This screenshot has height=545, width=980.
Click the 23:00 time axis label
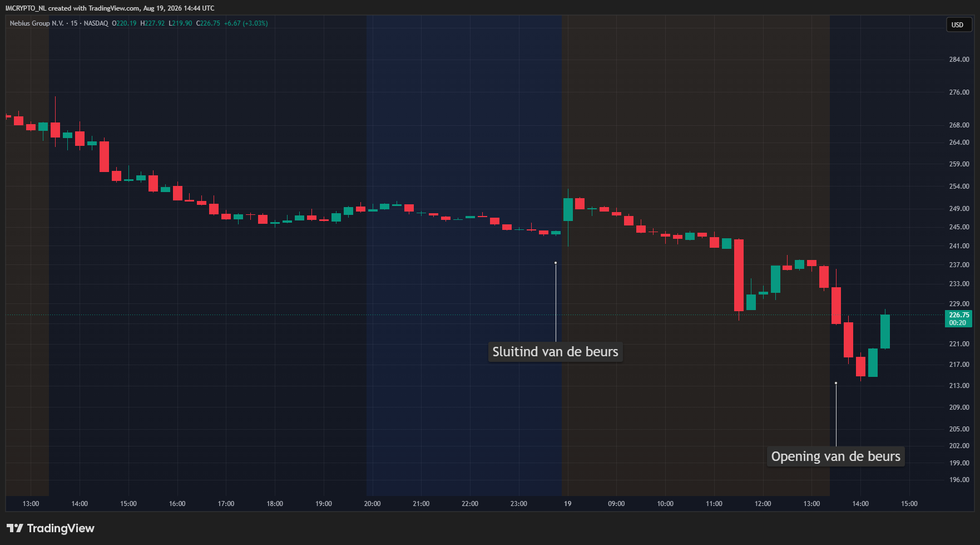point(519,504)
